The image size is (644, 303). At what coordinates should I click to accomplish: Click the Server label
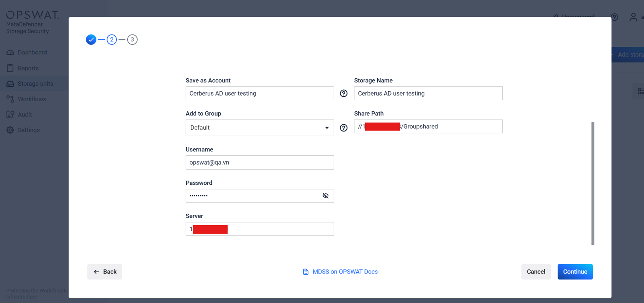click(x=194, y=216)
